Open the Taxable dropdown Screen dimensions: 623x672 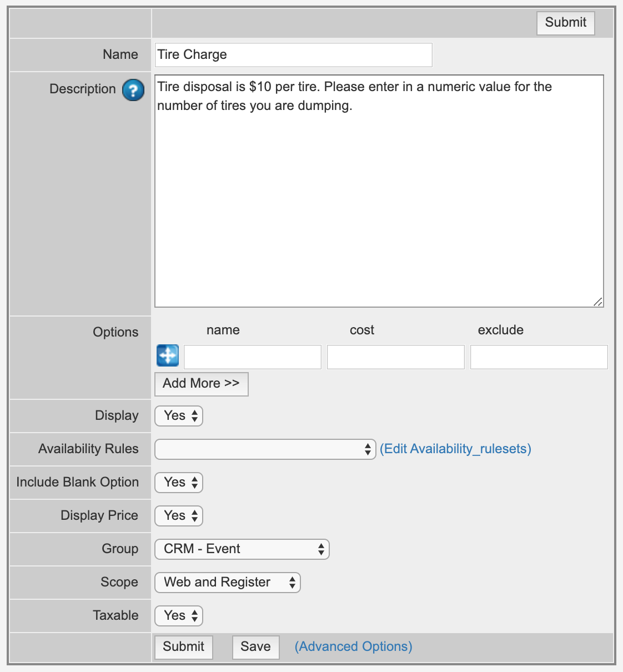coord(179,616)
